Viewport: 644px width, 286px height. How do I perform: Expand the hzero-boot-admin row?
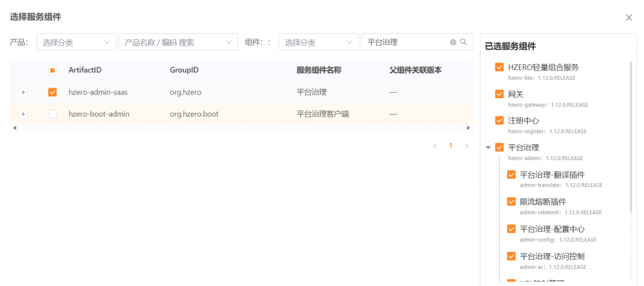pyautogui.click(x=23, y=114)
